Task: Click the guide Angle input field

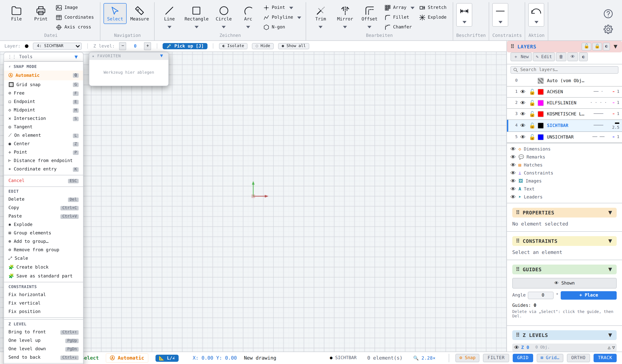Action: coord(540,295)
